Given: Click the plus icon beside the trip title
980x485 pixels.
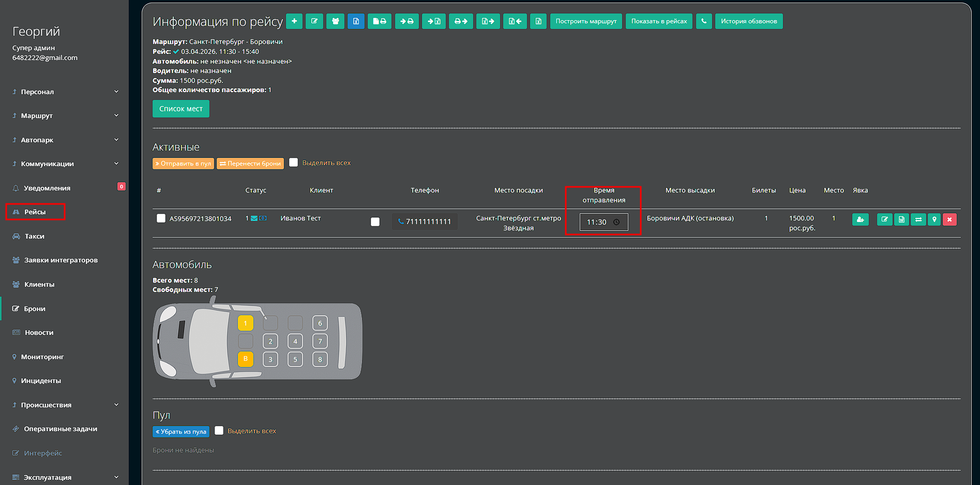Looking at the screenshot, I should [294, 21].
